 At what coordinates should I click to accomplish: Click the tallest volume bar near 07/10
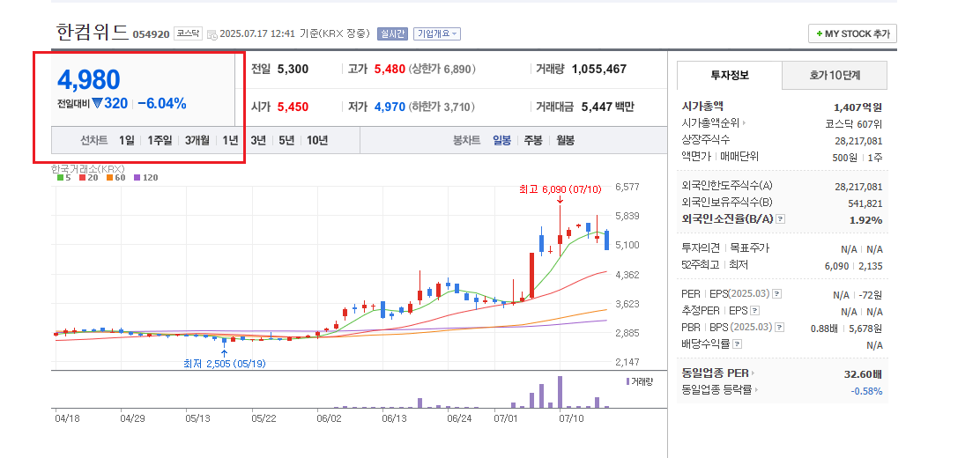pyautogui.click(x=560, y=392)
